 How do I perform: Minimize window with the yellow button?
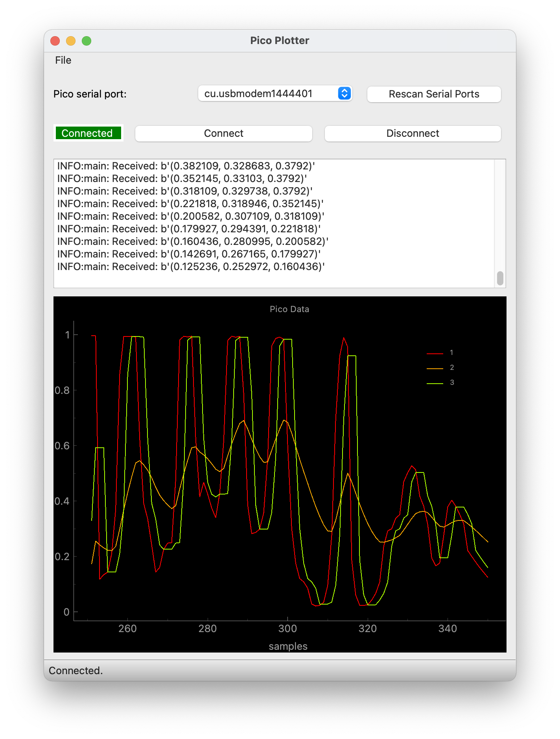(x=71, y=41)
